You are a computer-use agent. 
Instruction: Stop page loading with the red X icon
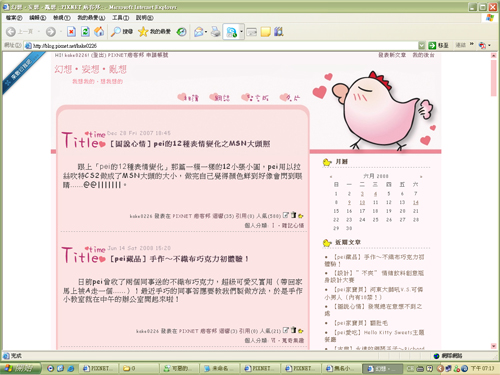(x=71, y=32)
